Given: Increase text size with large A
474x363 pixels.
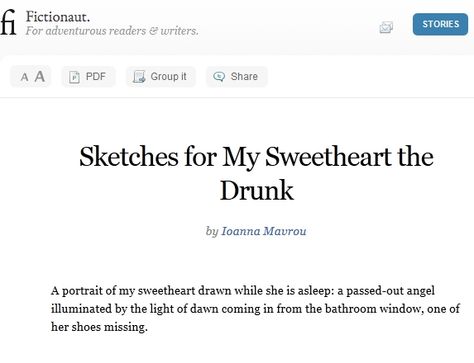Looking at the screenshot, I should point(40,76).
